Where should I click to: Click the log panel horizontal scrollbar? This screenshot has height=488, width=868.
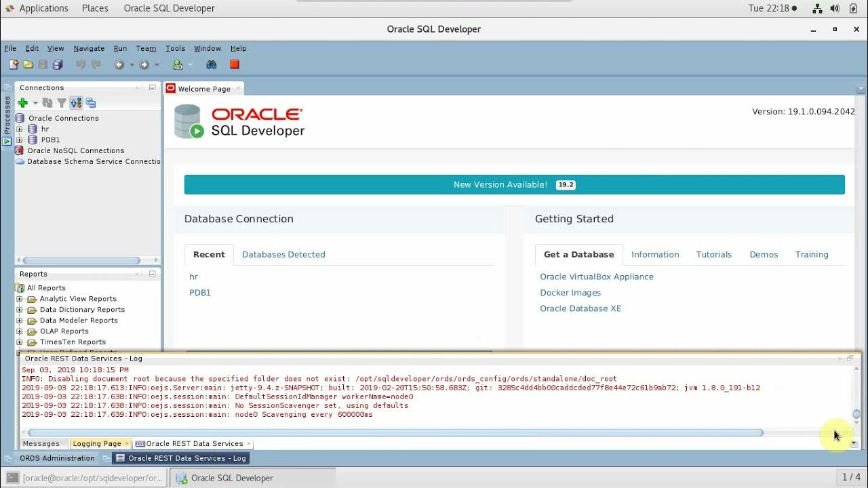coord(395,432)
